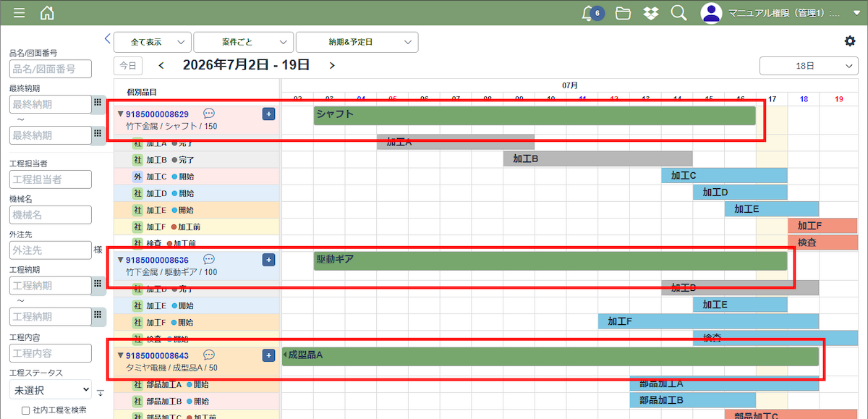This screenshot has height=419, width=868.
Task: Click the 個別品目 column header
Action: coord(142,92)
